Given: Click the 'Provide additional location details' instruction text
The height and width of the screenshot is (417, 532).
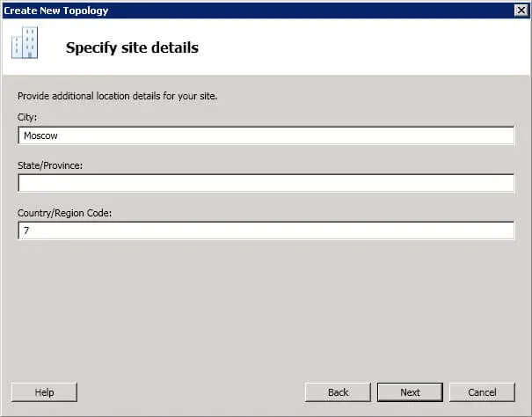Looking at the screenshot, I should point(118,96).
